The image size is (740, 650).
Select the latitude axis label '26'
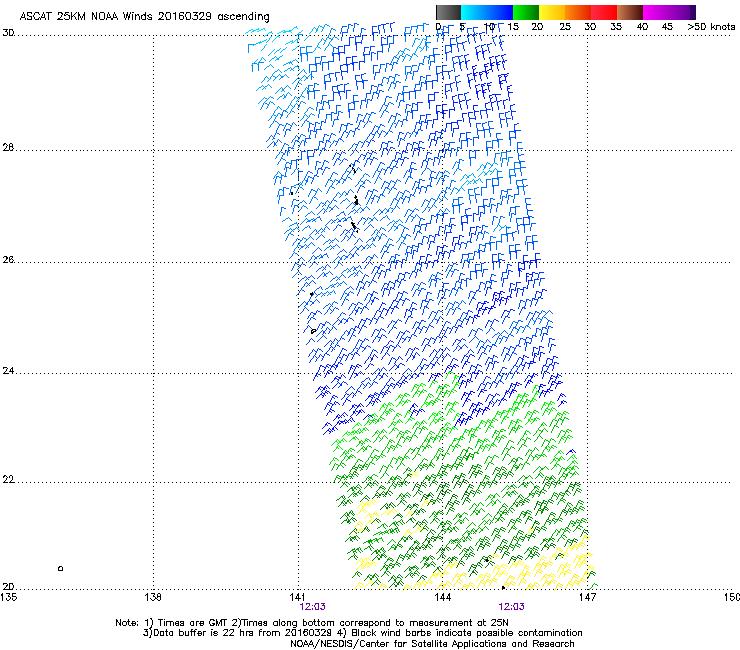point(8,259)
